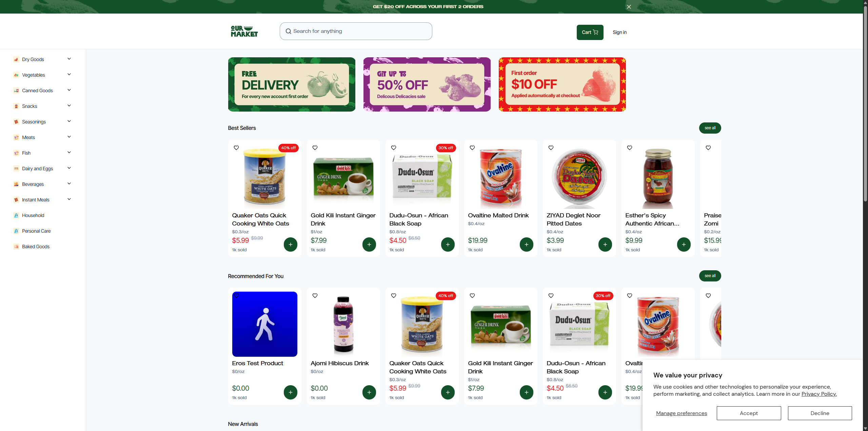Add Quaker Oats to cart in Best Sellers
The width and height of the screenshot is (868, 431).
point(290,244)
